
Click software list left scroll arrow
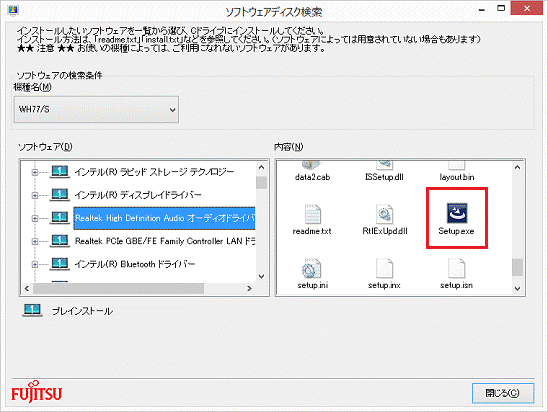pos(27,288)
